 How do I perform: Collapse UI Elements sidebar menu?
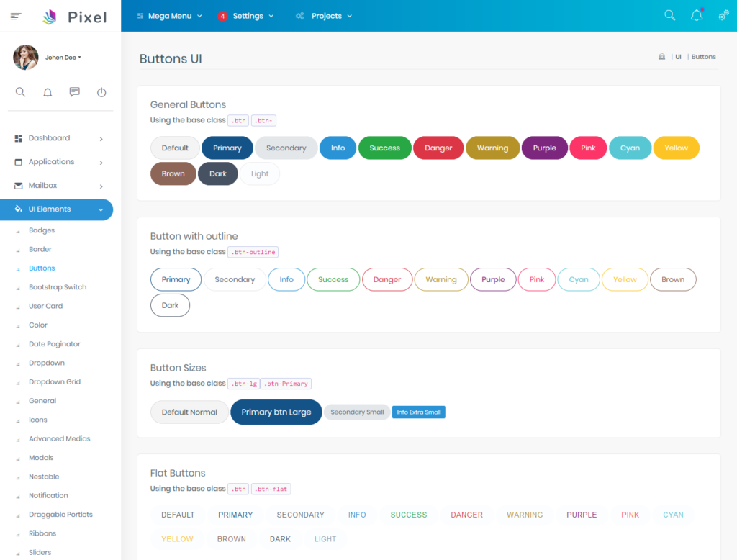(56, 209)
